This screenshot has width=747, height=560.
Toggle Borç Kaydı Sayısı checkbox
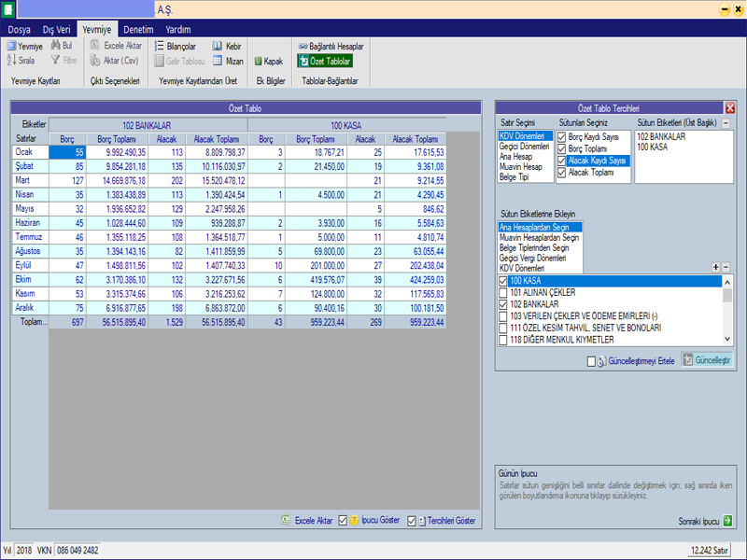[562, 137]
